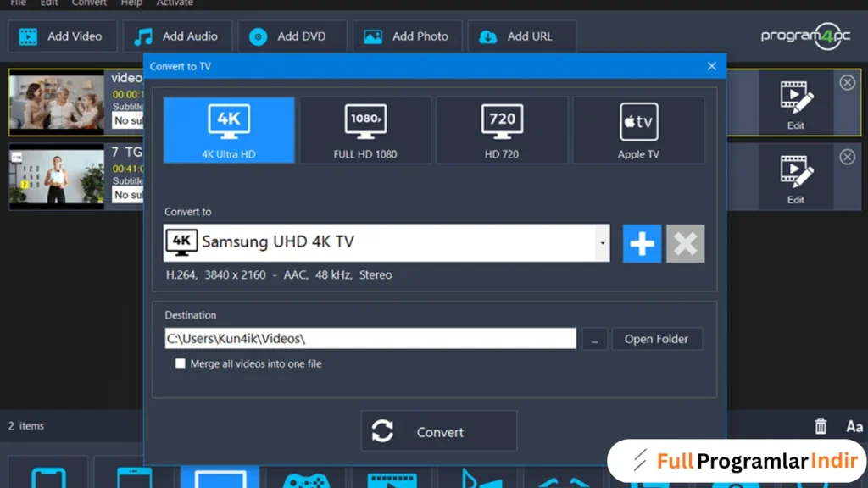
Task: Remove the 7 TG video with its circled X
Action: tap(847, 157)
